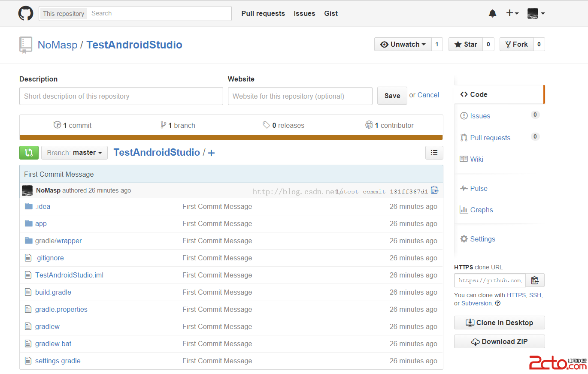Click the Description input field
The image size is (588, 374).
click(x=121, y=96)
